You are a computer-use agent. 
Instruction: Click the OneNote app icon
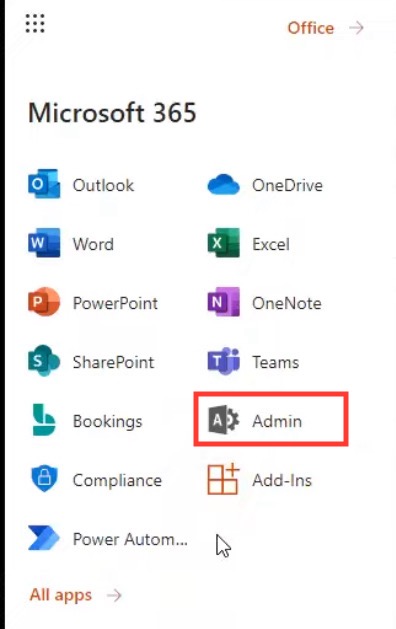click(x=223, y=302)
